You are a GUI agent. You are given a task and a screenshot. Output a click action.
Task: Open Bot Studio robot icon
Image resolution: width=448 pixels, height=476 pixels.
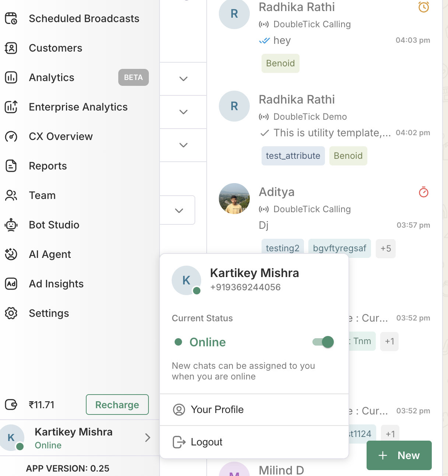(11, 225)
